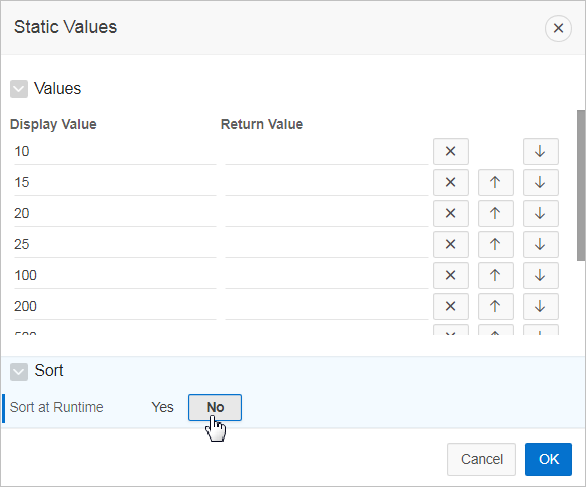
Task: Move the 20 row down
Action: (x=540, y=213)
